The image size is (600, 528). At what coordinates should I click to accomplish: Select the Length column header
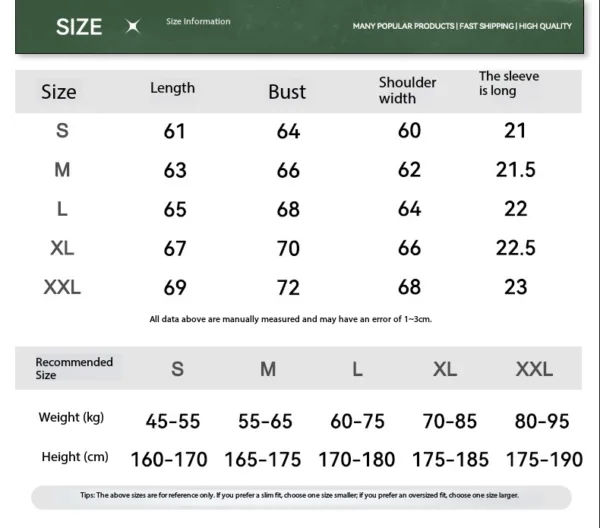coord(172,88)
